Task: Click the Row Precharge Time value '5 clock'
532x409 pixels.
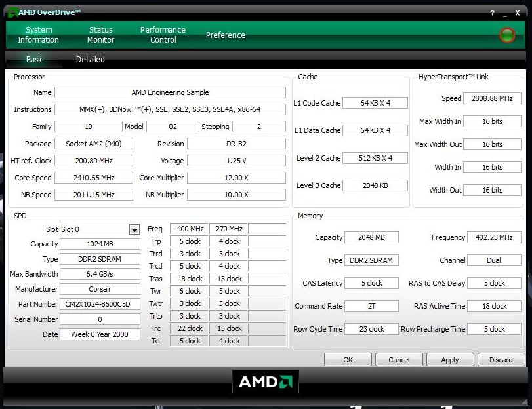Action: pos(494,329)
